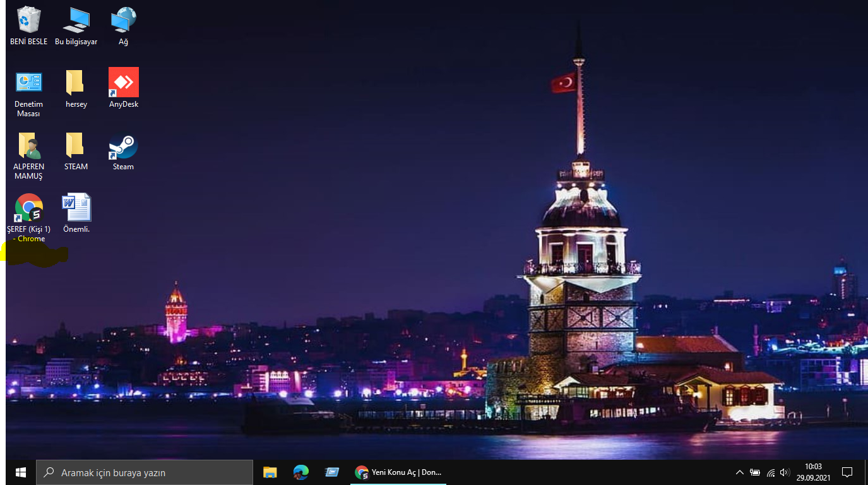Open the volume control
This screenshot has width=868, height=485.
coord(785,472)
